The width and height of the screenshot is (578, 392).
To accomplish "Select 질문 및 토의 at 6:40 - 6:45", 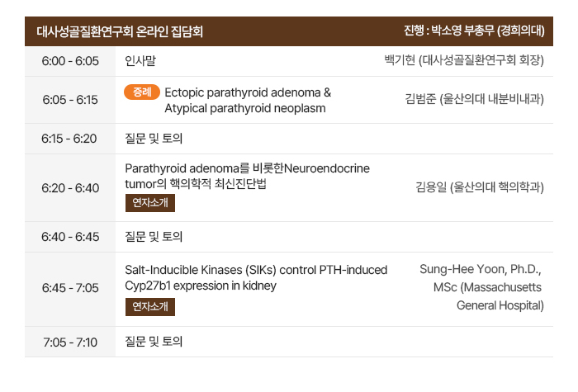I will pyautogui.click(x=154, y=237).
